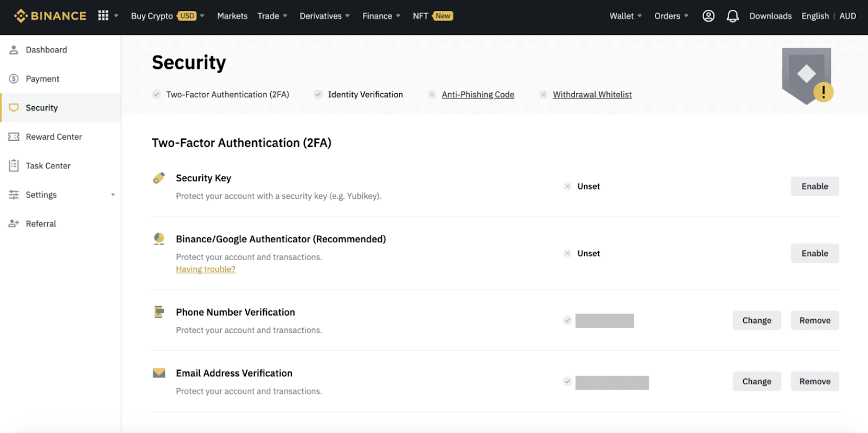Select the English language setting
The image size is (868, 433).
[815, 16]
